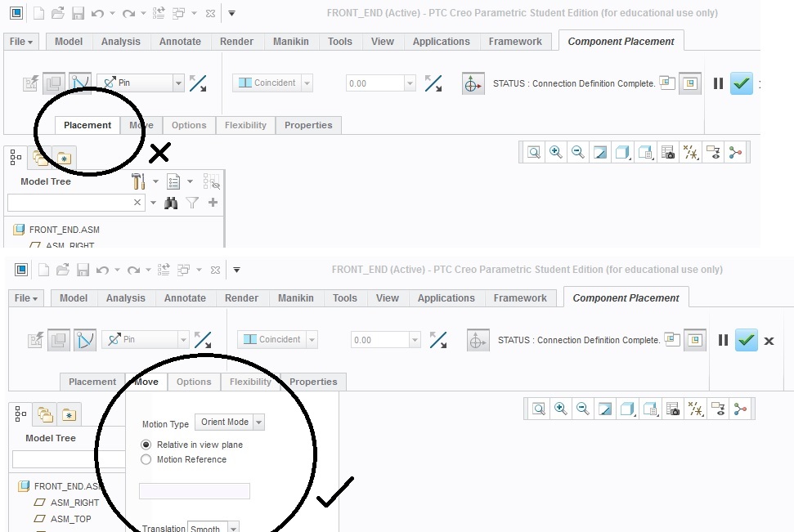Open Windows switcher icon in lower quick toolbar
794x532 pixels.
coord(183,270)
